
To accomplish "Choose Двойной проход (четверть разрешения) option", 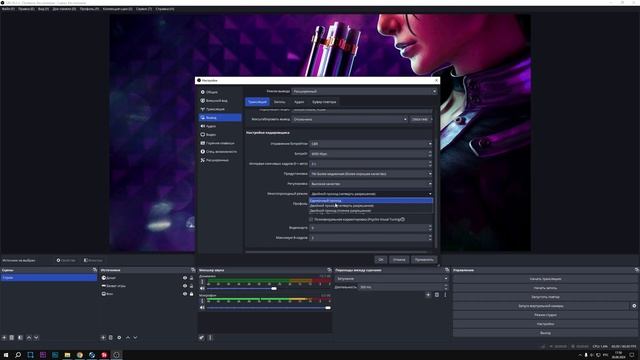I will click(x=371, y=206).
